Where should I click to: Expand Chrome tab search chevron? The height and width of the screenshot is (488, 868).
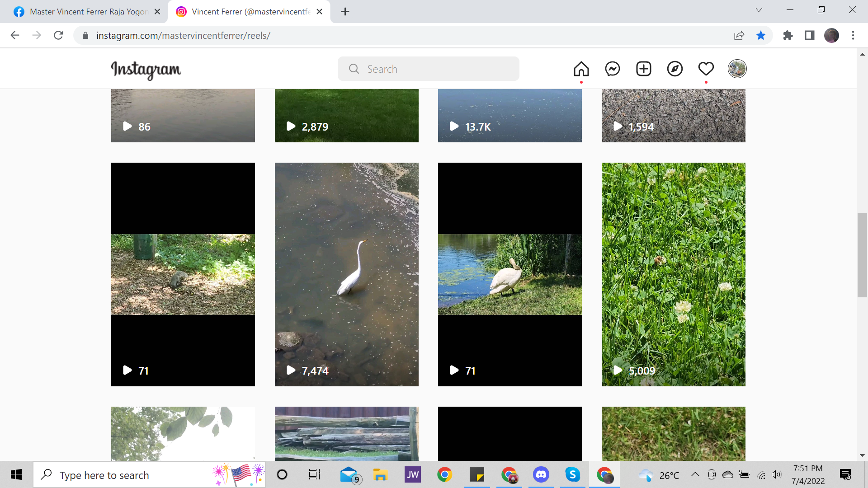pos(759,10)
